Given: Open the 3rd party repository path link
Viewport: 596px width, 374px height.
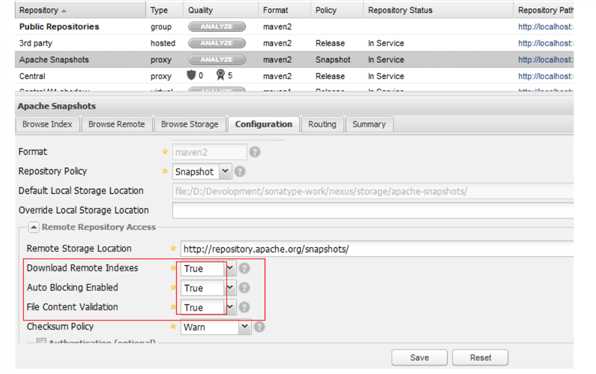Looking at the screenshot, I should tap(545, 43).
